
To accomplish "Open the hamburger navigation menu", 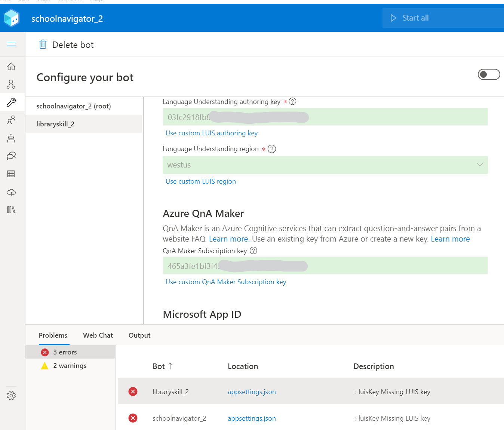I will 11,44.
